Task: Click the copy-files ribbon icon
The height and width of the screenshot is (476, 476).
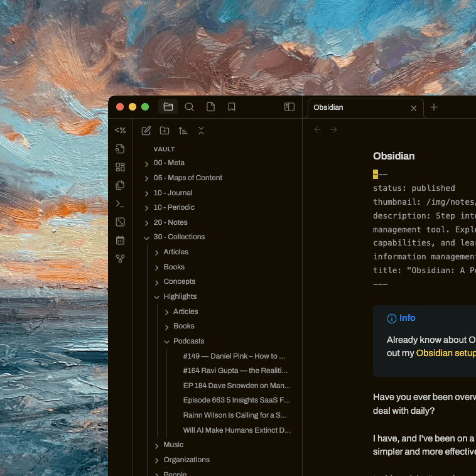Action: point(120,185)
